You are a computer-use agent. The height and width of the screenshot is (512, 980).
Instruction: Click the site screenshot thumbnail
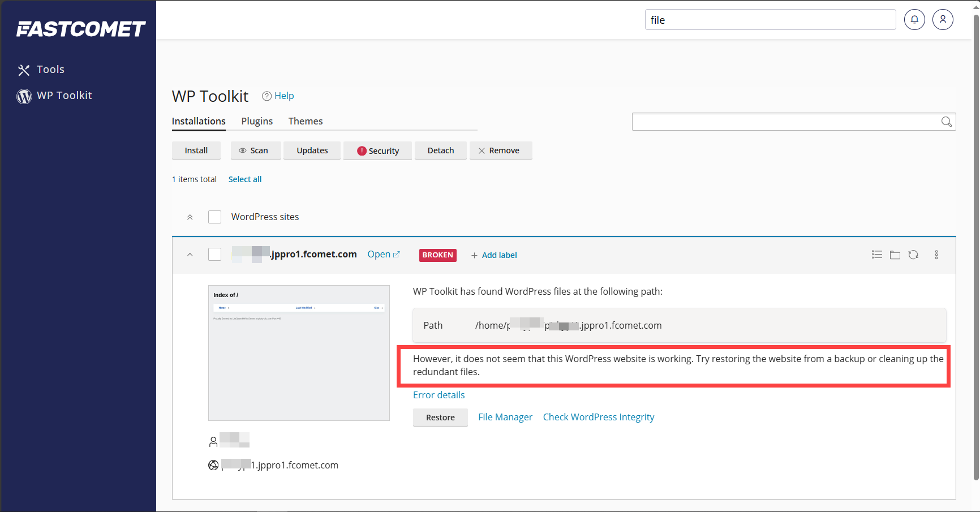[299, 353]
